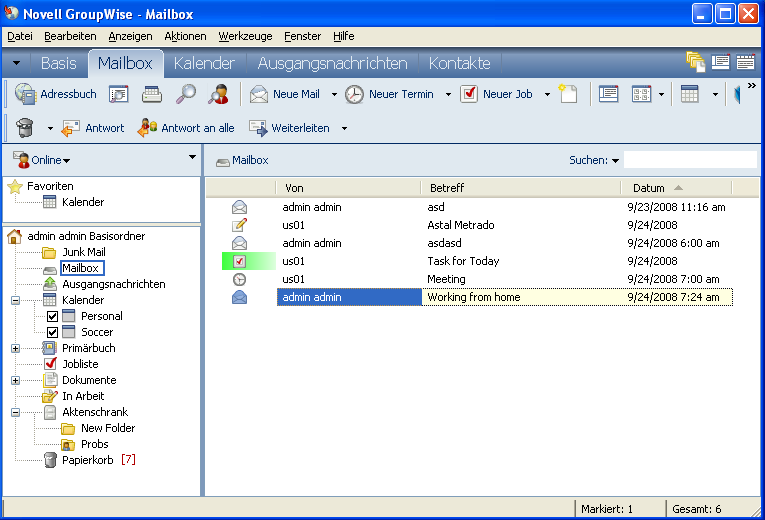Click the printer icon in the toolbar

tap(152, 94)
